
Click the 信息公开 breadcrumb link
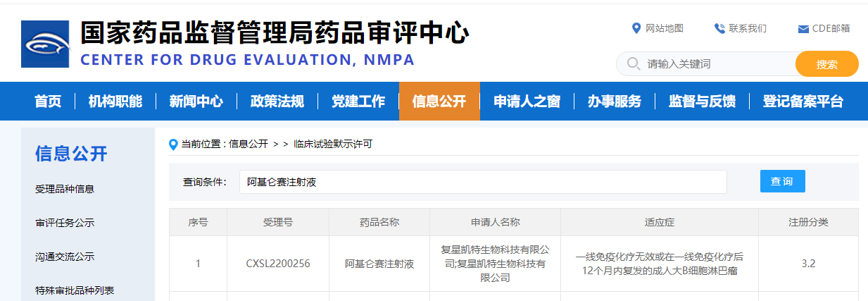point(249,144)
